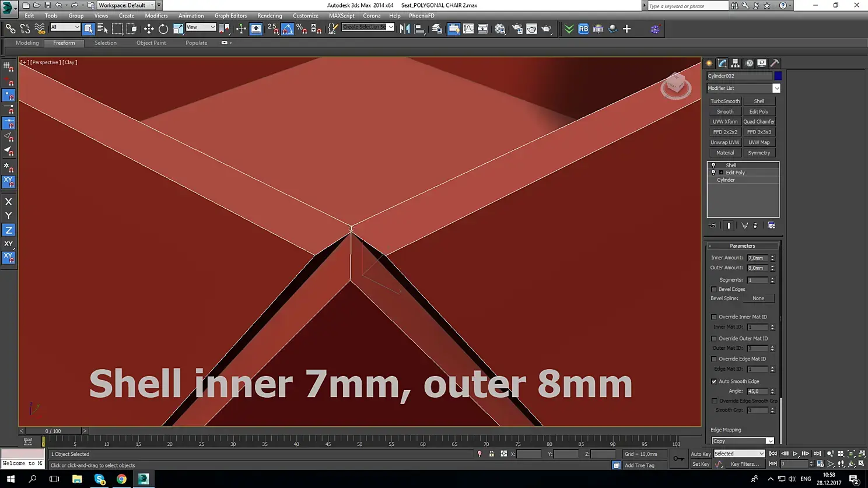
Task: Click the Bevel Spline None button
Action: pyautogui.click(x=758, y=299)
